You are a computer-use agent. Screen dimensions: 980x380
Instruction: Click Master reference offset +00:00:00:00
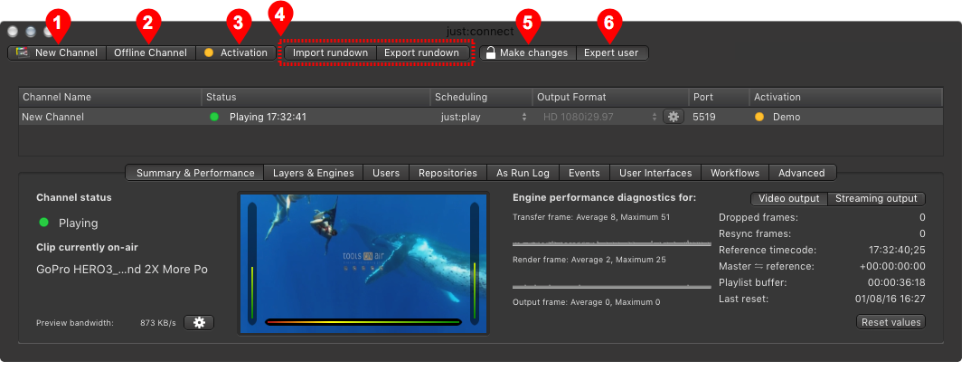coord(892,266)
